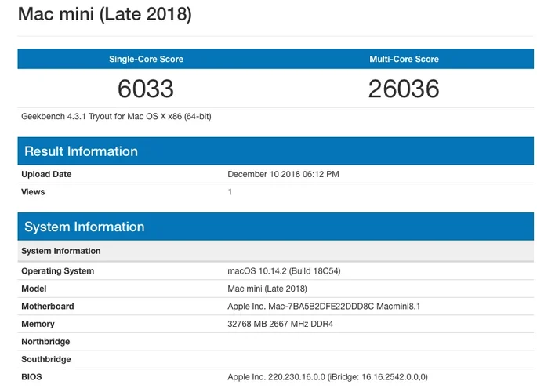Viewport: 537px width, 392px height.
Task: Select the Views label
Action: tap(33, 192)
